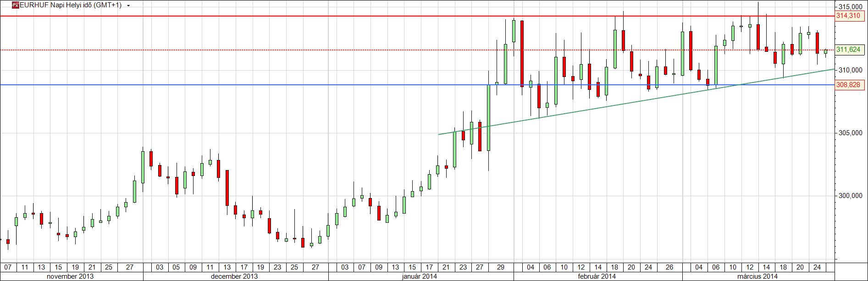Click the 310,000 price axis value
This screenshot has height=281, width=868.
[x=850, y=70]
